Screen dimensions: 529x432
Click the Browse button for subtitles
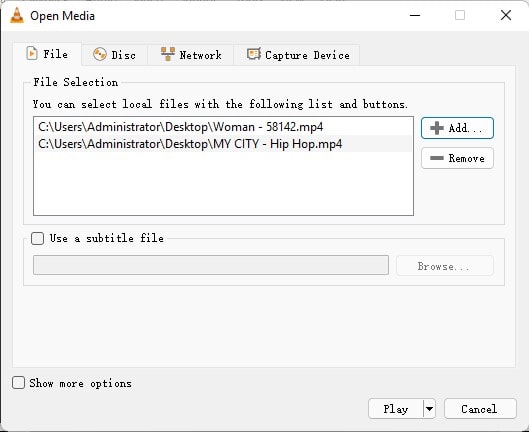tap(445, 266)
